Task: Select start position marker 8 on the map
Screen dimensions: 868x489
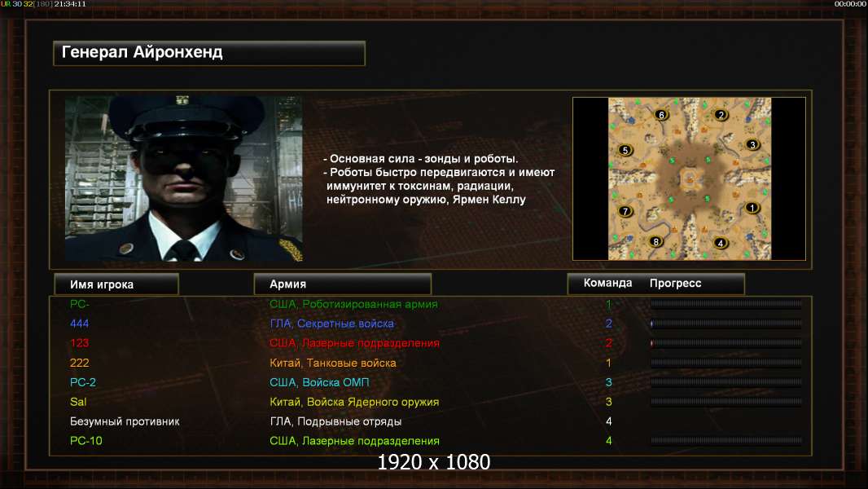Action: 655,241
